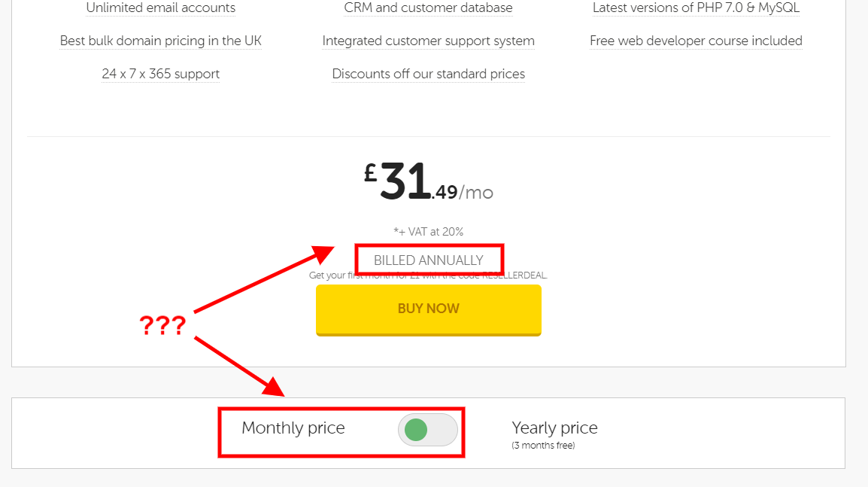868x487 pixels.
Task: Click the /mo price suffix
Action: tap(476, 193)
